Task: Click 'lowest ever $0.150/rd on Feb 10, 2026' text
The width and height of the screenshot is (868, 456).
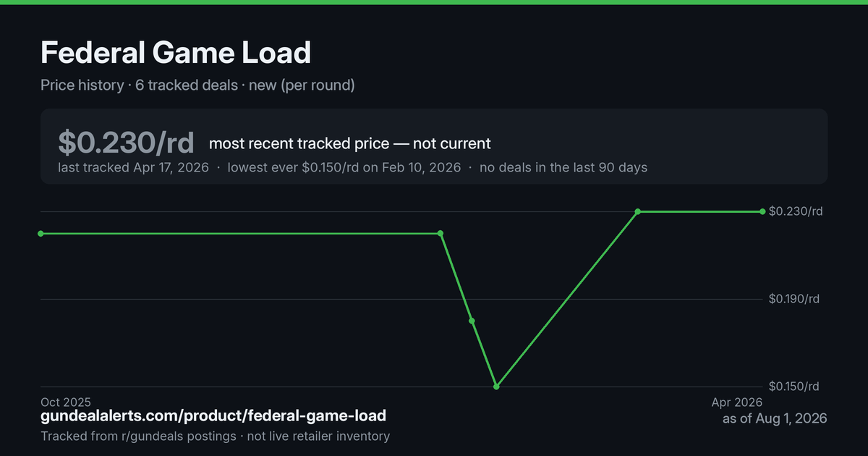Action: click(x=344, y=167)
